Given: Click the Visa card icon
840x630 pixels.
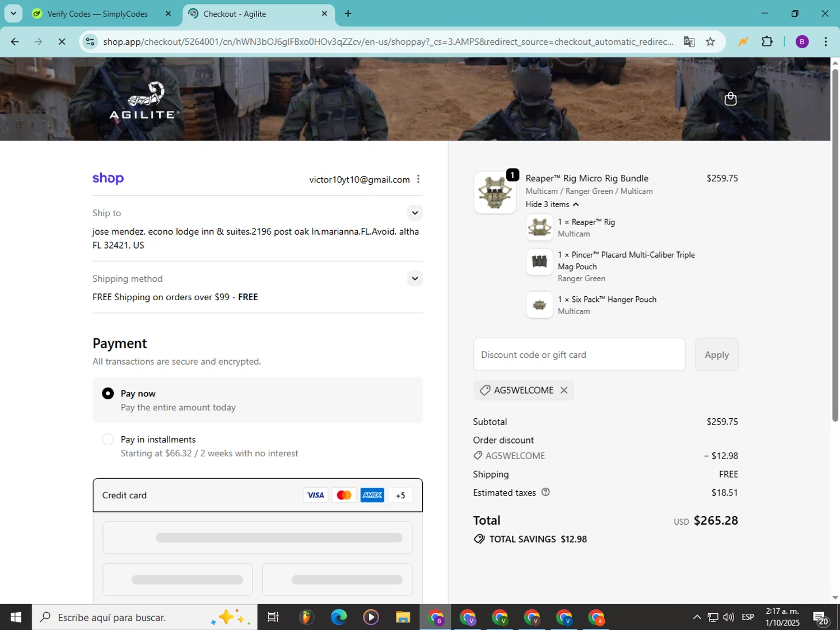Looking at the screenshot, I should (315, 495).
